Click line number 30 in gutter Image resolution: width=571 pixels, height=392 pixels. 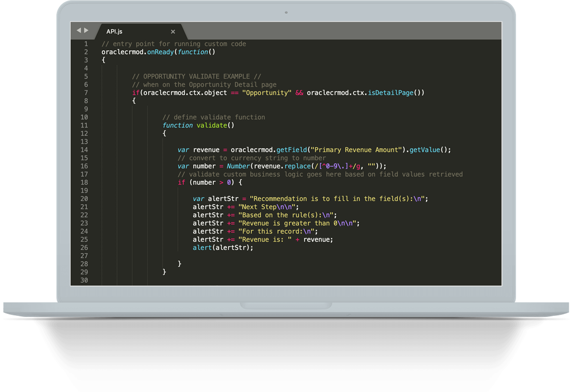click(x=84, y=280)
